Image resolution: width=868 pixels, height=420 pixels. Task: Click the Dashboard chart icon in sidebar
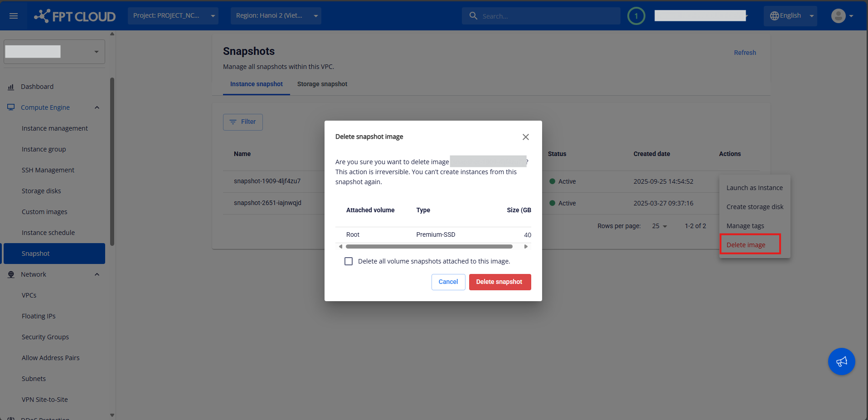tap(11, 87)
